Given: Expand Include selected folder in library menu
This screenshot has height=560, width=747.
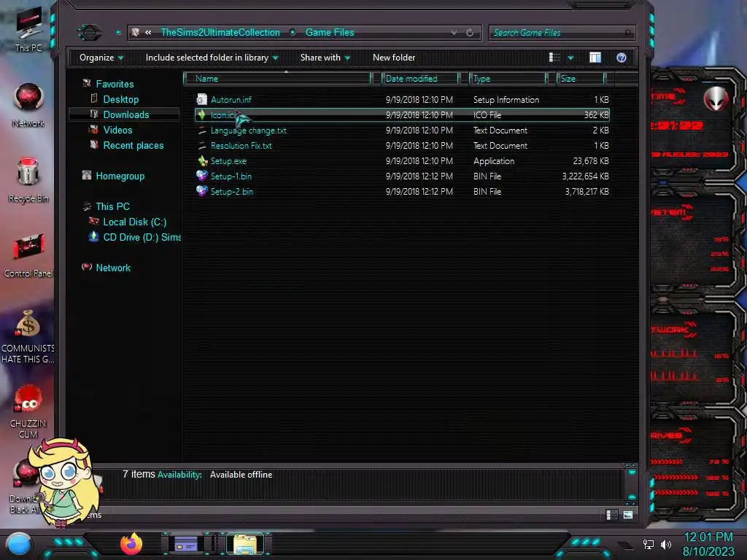Looking at the screenshot, I should pyautogui.click(x=212, y=58).
